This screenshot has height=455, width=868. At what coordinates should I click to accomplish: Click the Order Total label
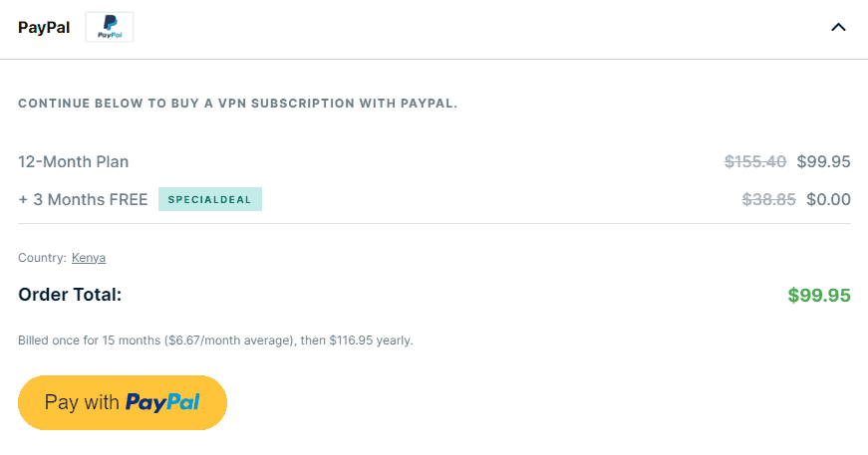pos(70,295)
